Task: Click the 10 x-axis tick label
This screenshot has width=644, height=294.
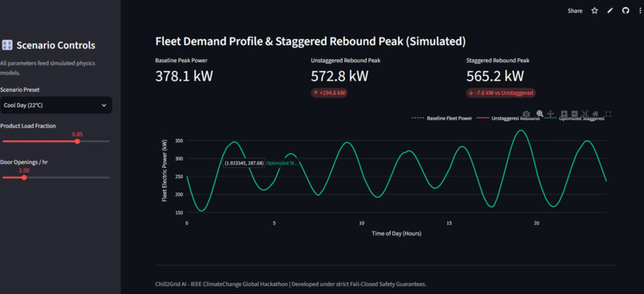Action: point(362,223)
